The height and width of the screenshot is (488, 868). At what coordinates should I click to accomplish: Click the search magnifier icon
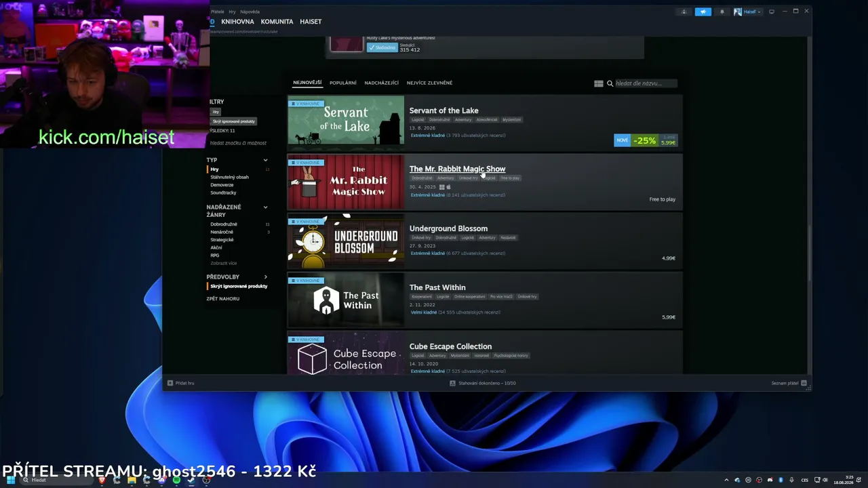610,83
